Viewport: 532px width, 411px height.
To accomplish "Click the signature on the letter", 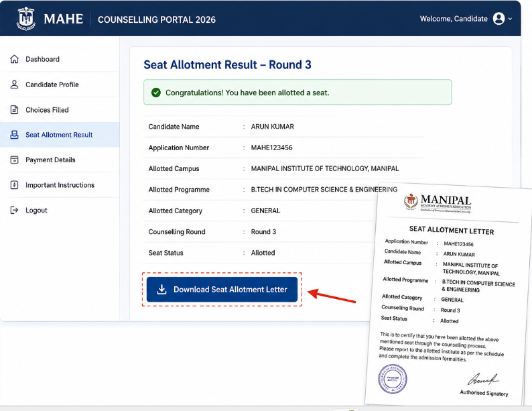I will point(483,379).
